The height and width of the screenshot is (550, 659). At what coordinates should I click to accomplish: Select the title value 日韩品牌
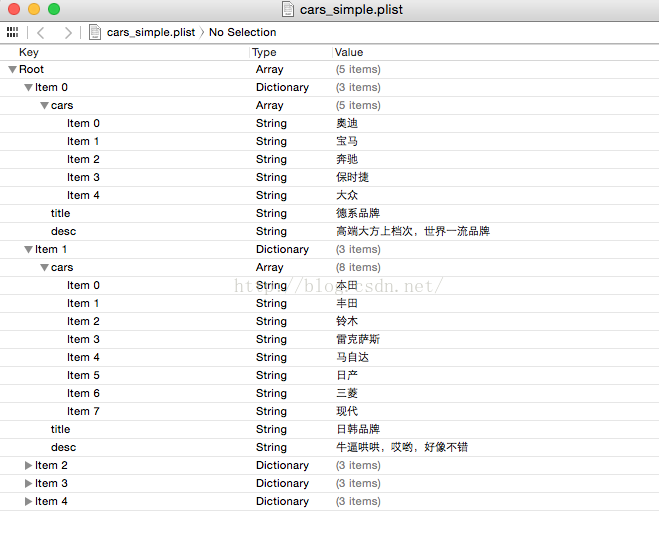[x=358, y=430]
